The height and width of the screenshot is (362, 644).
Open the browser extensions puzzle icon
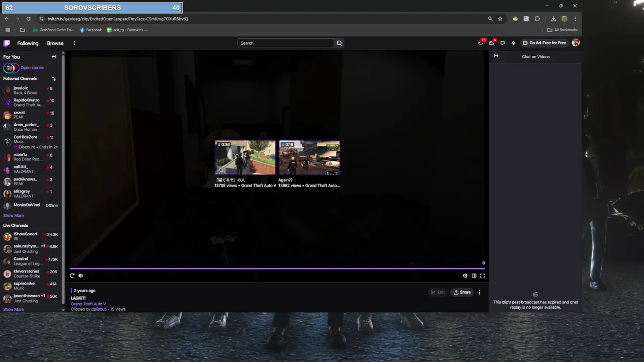537,19
